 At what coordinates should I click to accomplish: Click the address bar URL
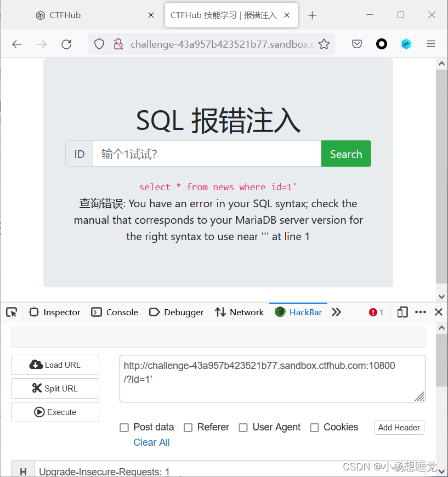click(x=222, y=44)
